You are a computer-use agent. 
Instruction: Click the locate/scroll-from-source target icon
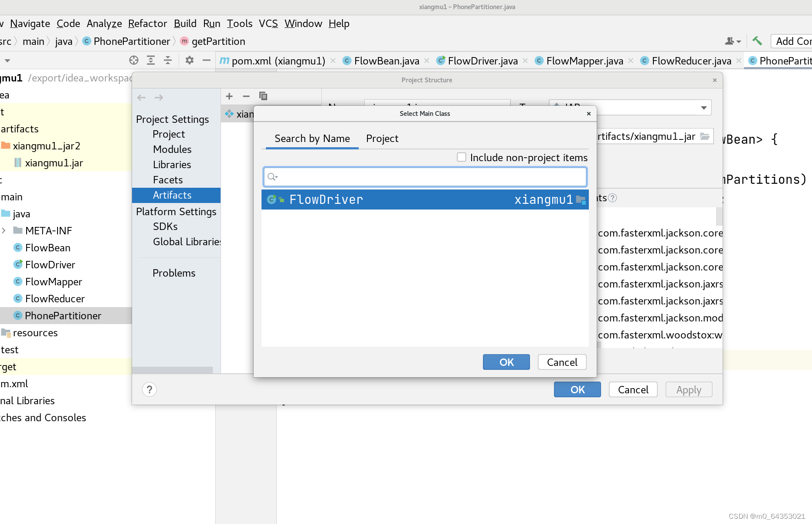click(134, 60)
